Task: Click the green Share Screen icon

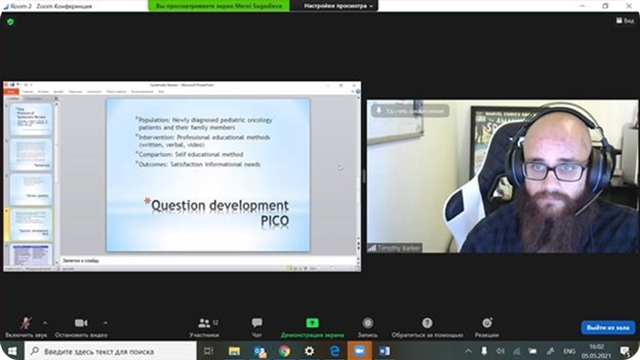Action: (312, 323)
